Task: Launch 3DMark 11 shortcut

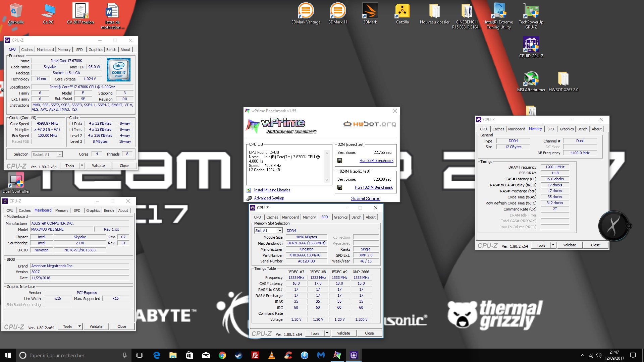Action: pyautogui.click(x=338, y=14)
